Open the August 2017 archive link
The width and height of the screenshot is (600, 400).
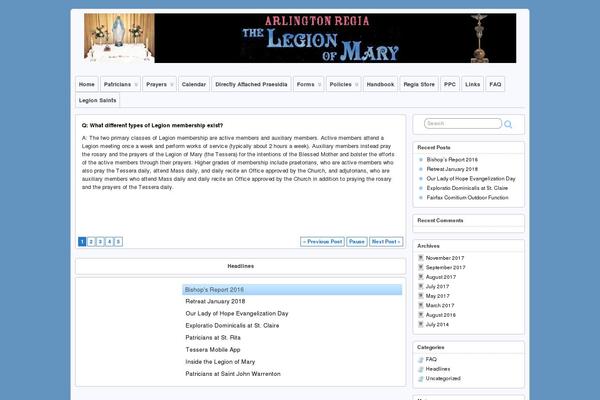440,277
